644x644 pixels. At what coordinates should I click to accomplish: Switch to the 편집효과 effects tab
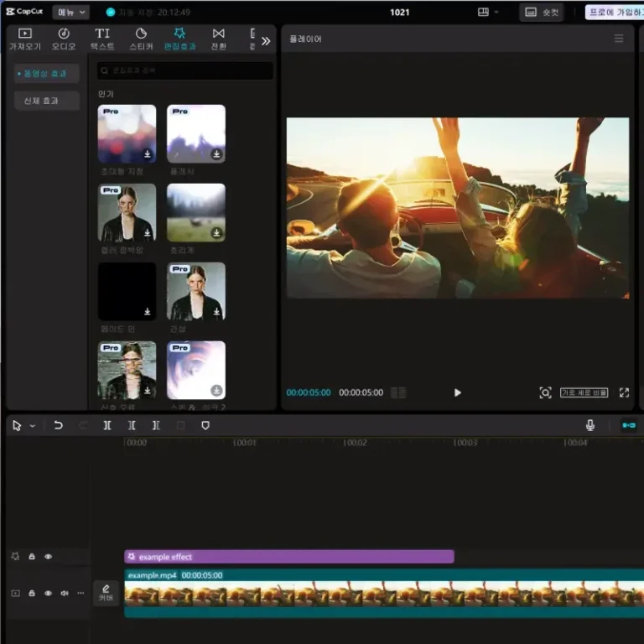click(179, 39)
